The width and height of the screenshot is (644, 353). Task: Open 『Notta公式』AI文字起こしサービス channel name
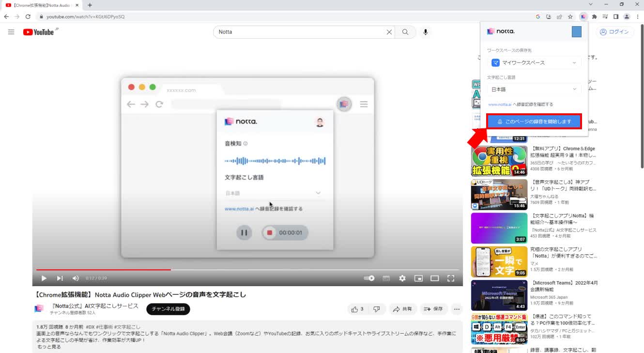95,306
